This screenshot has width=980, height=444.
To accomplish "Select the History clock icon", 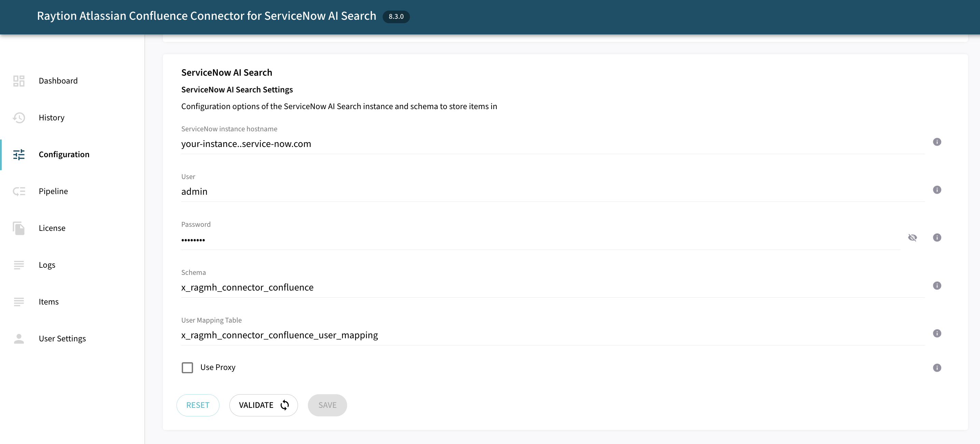I will click(x=18, y=118).
